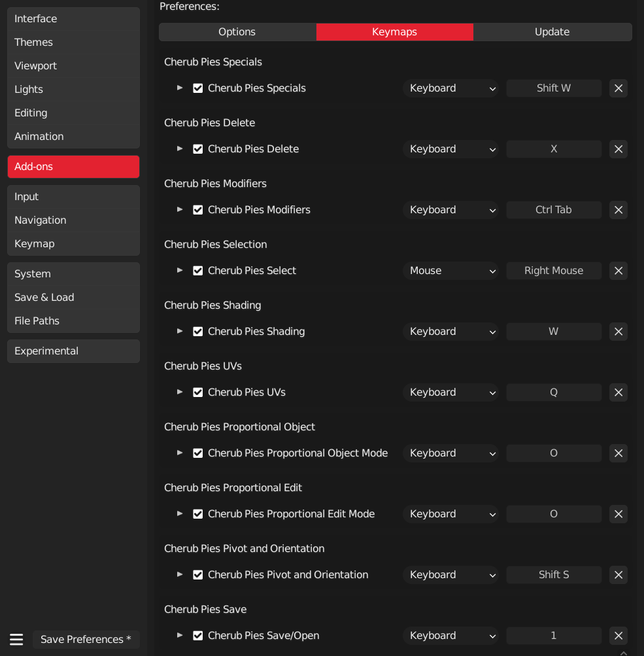Screen dimensions: 644x656
Task: Remove the Cherub Pies Specials keymap with X
Action: [619, 88]
